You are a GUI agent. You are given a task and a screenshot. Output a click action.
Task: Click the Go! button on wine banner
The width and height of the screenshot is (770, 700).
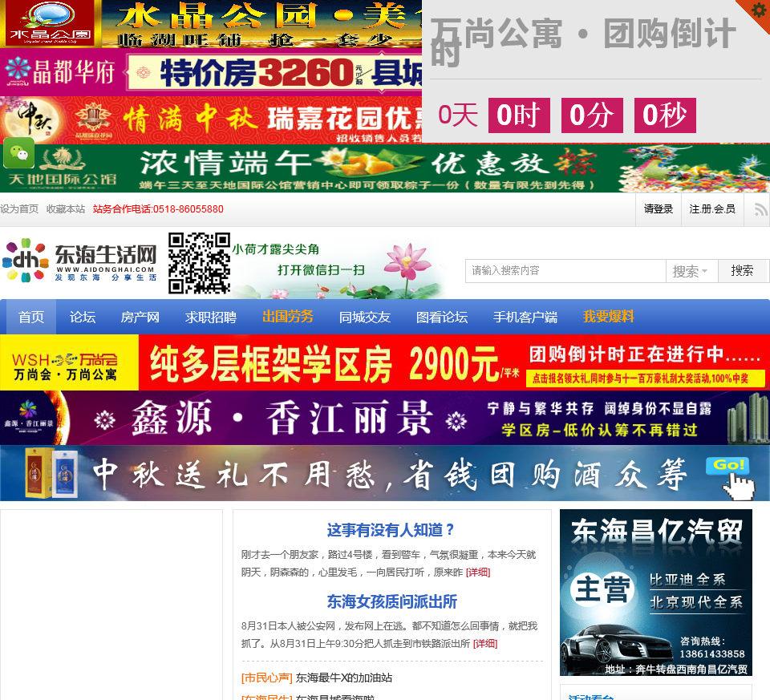coord(727,467)
